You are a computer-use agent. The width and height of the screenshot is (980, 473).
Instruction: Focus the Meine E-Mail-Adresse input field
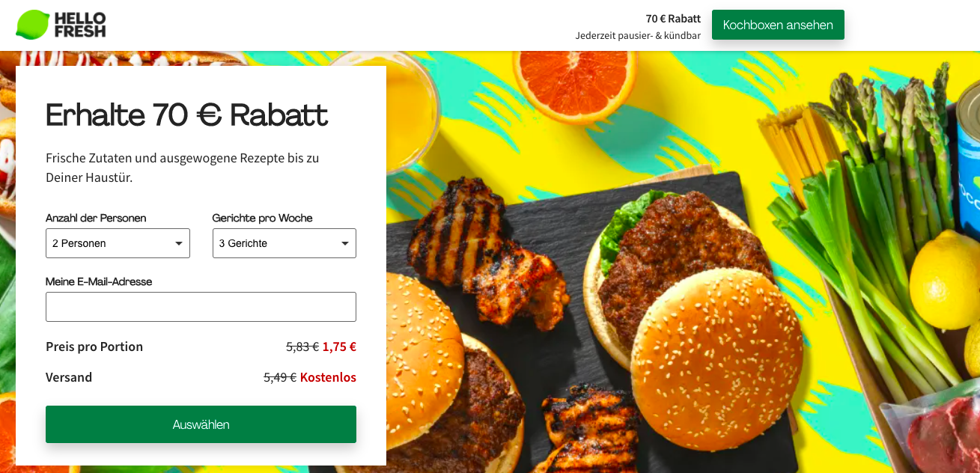tap(201, 307)
